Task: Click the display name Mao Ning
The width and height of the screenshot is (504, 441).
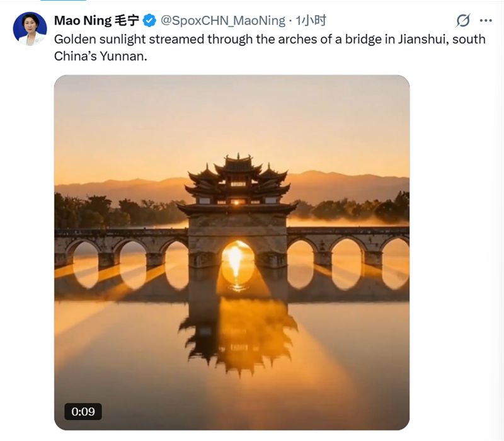Action: click(x=83, y=21)
